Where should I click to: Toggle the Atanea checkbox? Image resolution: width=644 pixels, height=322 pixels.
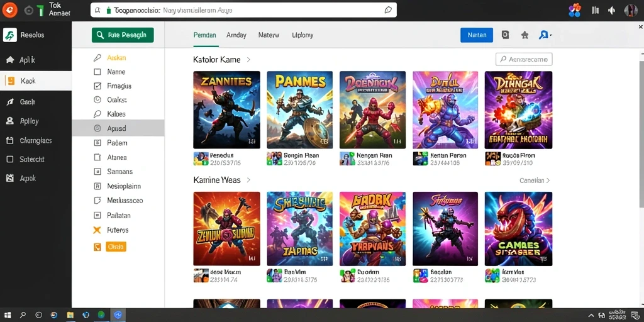[97, 157]
